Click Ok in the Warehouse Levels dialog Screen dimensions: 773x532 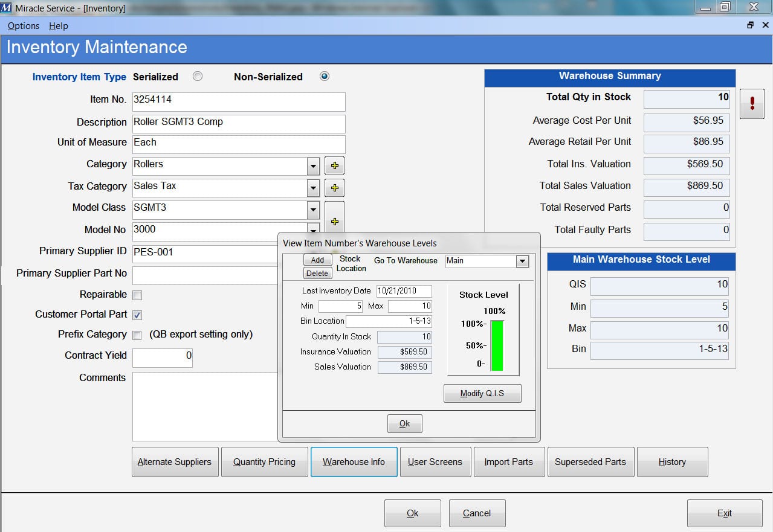(x=405, y=424)
